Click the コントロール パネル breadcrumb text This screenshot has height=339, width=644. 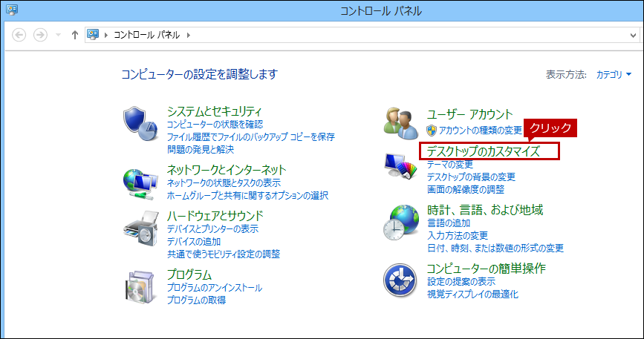146,36
